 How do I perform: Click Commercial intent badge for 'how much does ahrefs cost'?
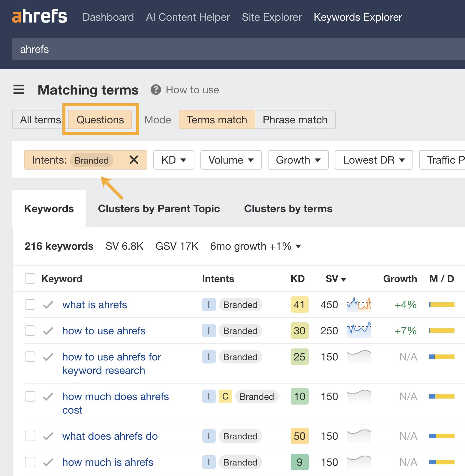pos(225,396)
